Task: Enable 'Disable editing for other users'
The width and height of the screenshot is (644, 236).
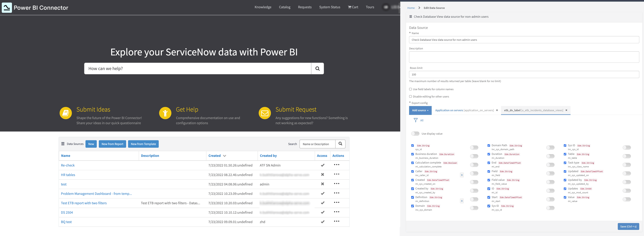Action: click(x=410, y=96)
